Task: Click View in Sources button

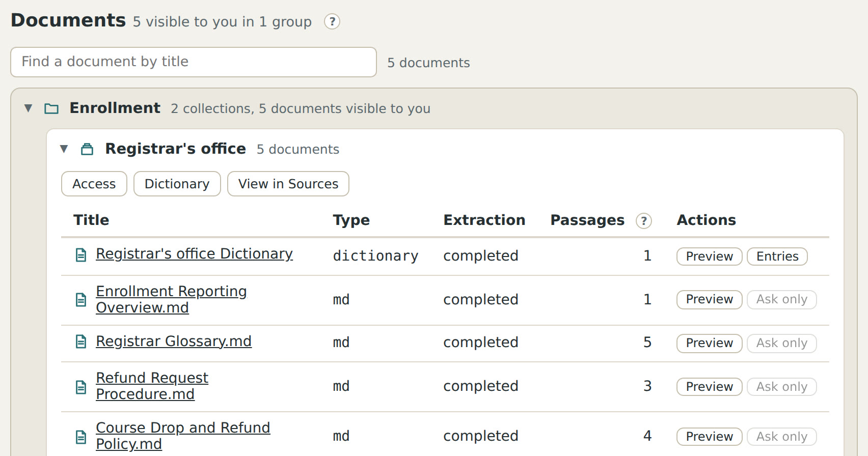Action: tap(288, 184)
